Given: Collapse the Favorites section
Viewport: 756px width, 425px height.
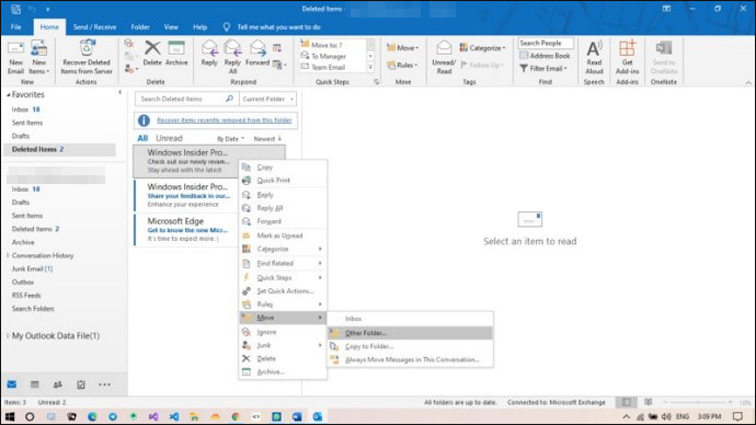Looking at the screenshot, I should point(8,95).
